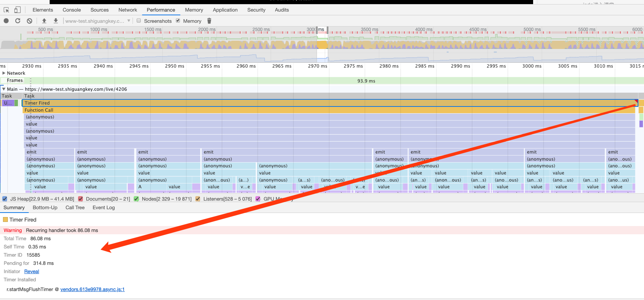Select the Timer Fired flame bar
The image size is (644, 300).
[x=330, y=103]
